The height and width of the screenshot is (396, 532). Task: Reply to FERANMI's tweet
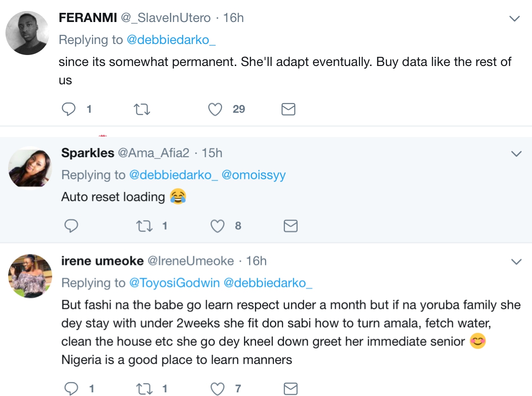tap(69, 109)
